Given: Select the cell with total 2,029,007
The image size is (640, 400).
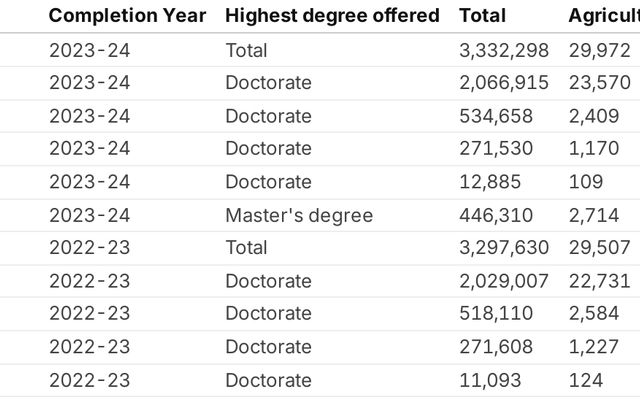Looking at the screenshot, I should 503,281.
